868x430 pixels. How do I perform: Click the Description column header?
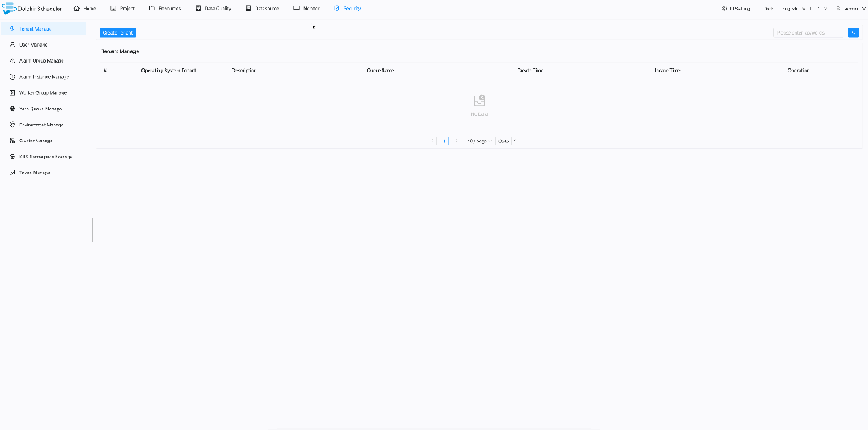point(244,71)
